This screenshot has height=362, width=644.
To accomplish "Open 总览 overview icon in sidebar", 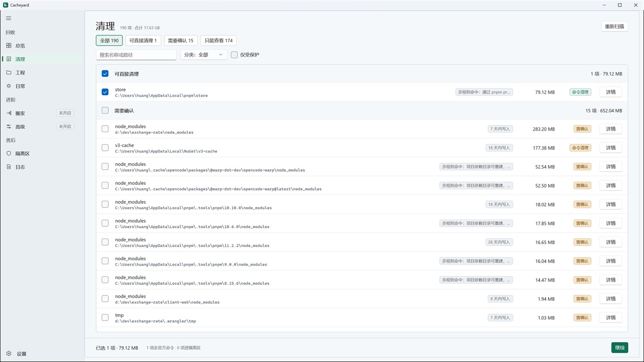I will click(x=9, y=46).
